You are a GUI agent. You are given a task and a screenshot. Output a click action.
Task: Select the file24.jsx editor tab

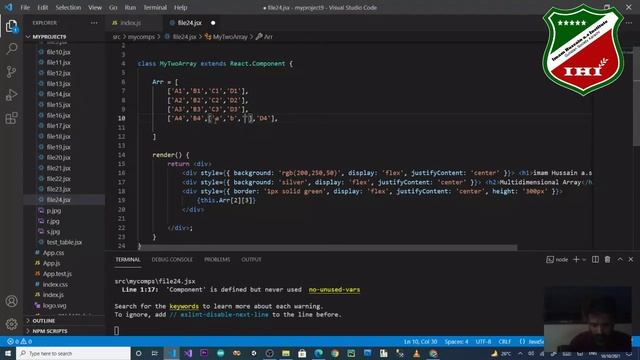[189, 23]
